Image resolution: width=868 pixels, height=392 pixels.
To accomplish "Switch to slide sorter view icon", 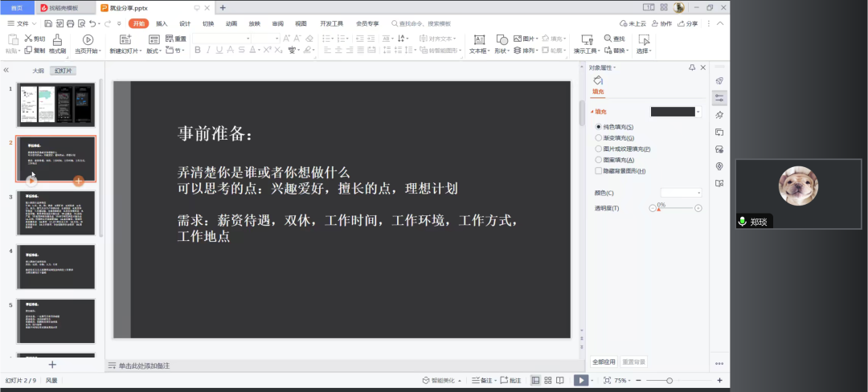I will (x=549, y=380).
